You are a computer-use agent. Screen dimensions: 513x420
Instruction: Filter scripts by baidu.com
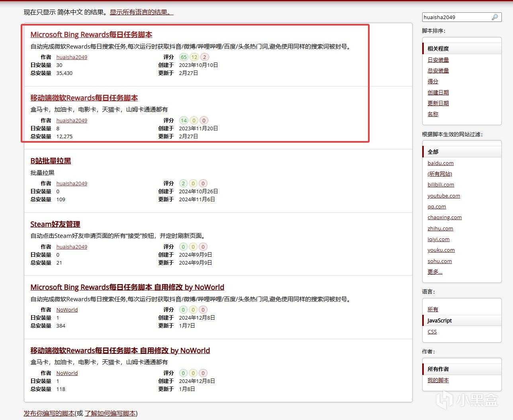441,163
